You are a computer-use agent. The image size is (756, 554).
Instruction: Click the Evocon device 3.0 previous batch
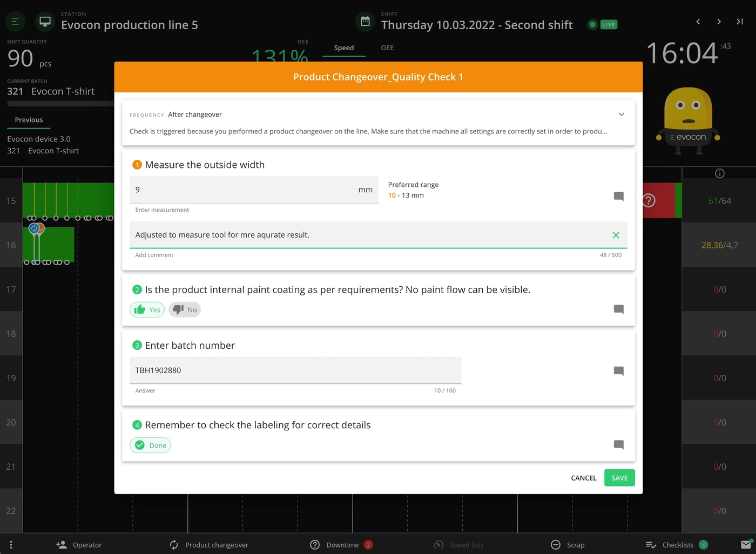pos(39,139)
